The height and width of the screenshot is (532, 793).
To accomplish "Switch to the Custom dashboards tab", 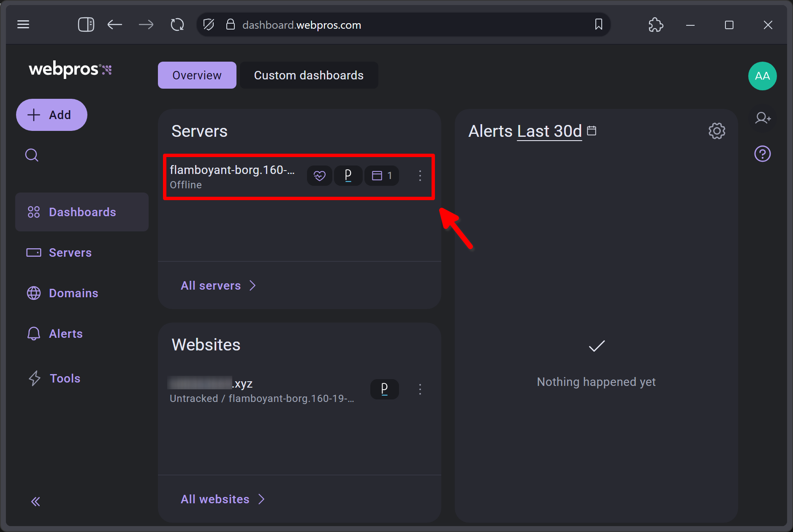I will 309,75.
